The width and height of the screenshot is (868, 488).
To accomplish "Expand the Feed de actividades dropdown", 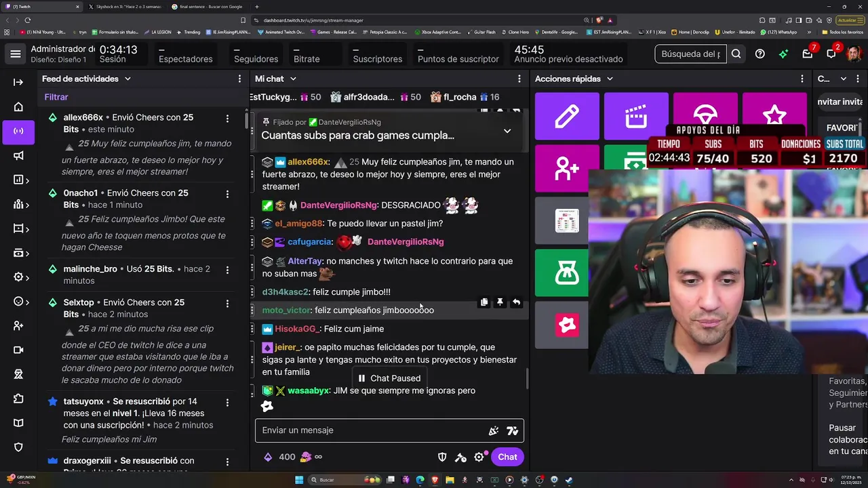I will (127, 79).
